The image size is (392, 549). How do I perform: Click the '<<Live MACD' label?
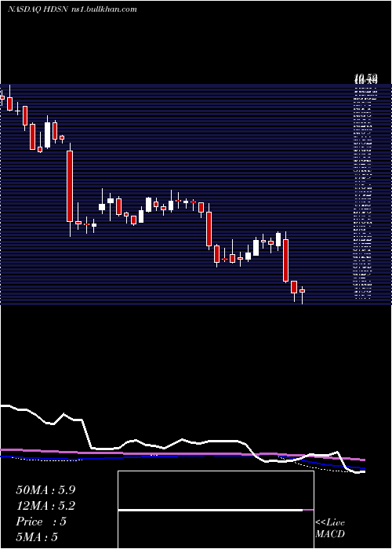tap(330, 529)
